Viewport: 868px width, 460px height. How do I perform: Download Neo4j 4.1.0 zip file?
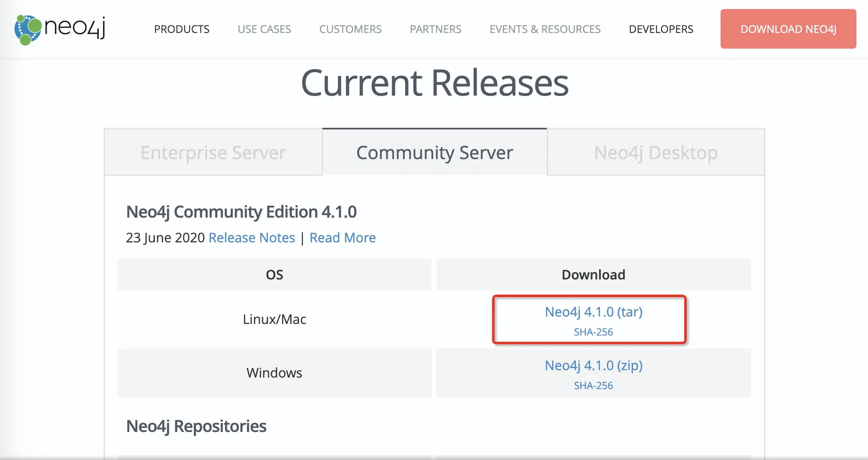[593, 366]
